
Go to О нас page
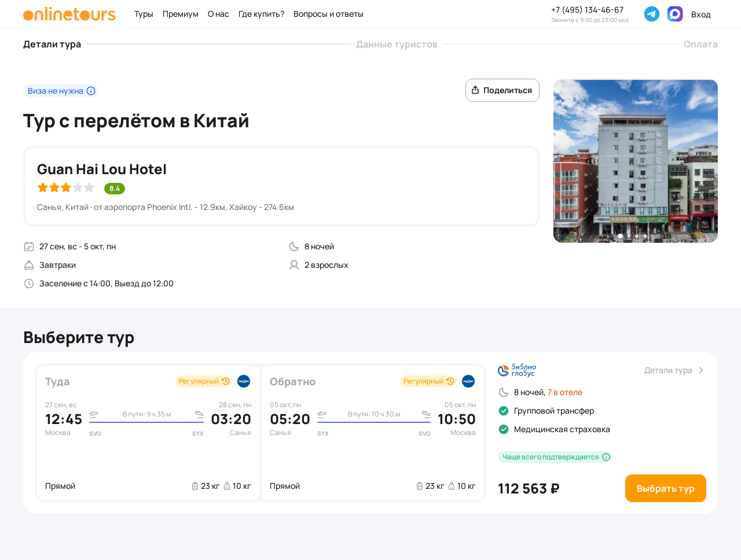point(218,14)
